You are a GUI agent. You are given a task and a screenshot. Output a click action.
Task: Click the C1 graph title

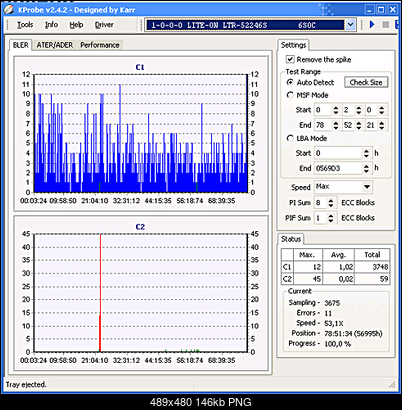(x=140, y=67)
